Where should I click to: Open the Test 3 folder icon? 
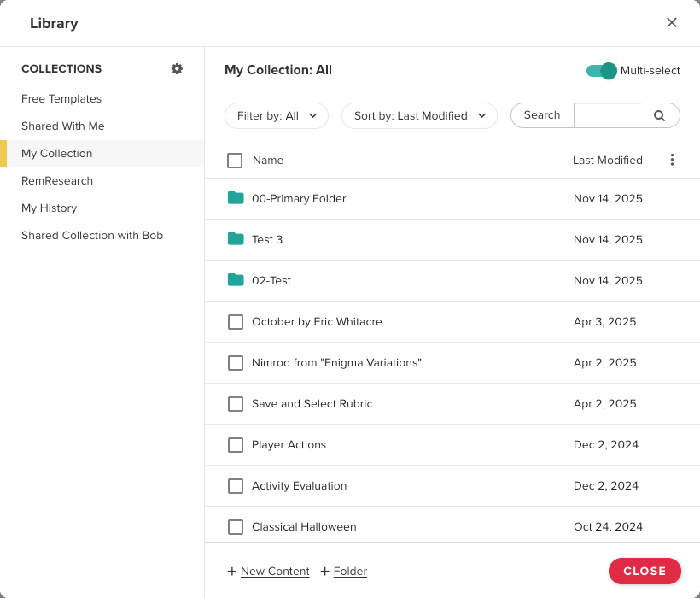click(236, 239)
